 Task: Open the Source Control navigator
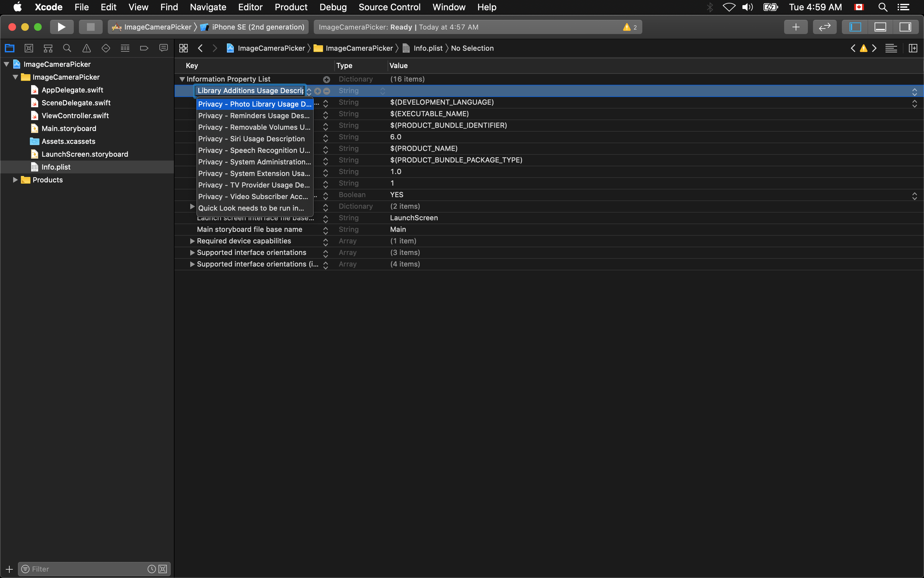pos(29,48)
